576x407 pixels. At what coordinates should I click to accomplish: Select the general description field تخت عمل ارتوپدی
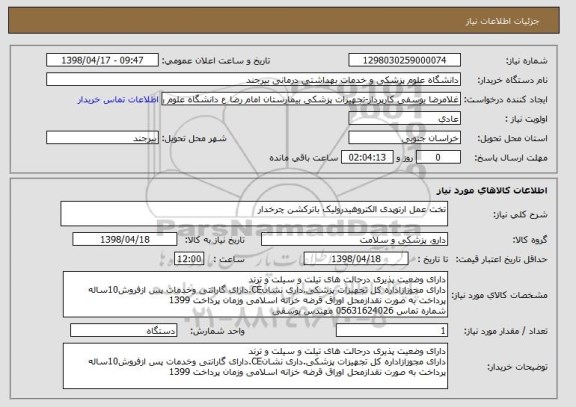click(x=254, y=214)
